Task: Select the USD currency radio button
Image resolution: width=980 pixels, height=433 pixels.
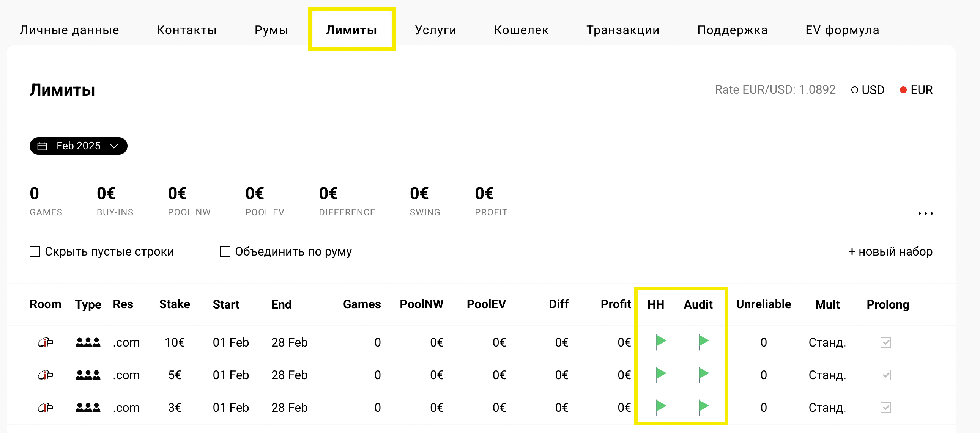Action: (854, 90)
